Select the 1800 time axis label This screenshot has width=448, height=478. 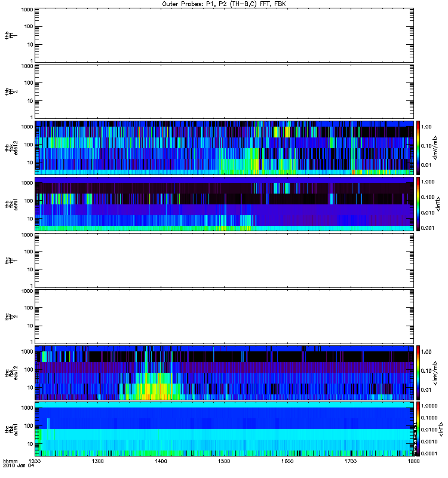413,461
